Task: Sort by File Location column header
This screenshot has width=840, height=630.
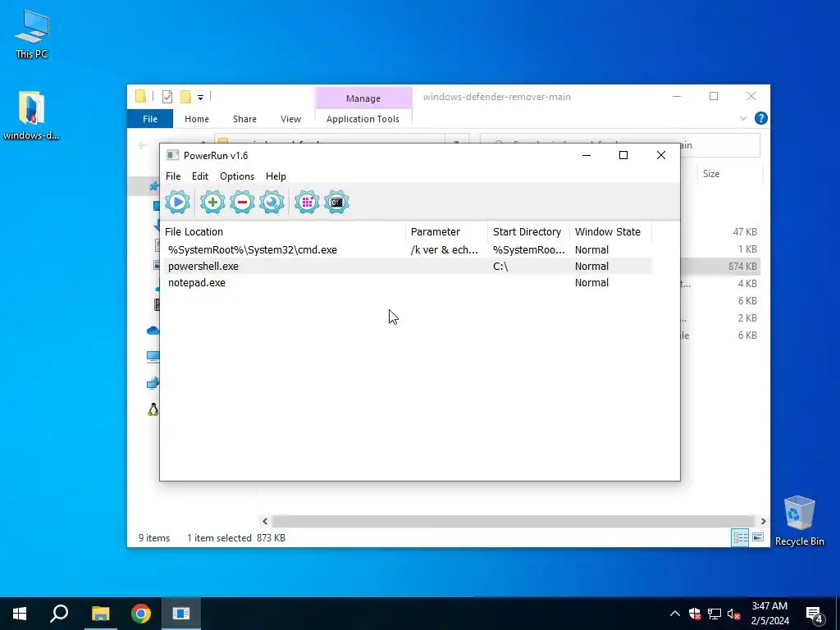Action: click(x=285, y=232)
